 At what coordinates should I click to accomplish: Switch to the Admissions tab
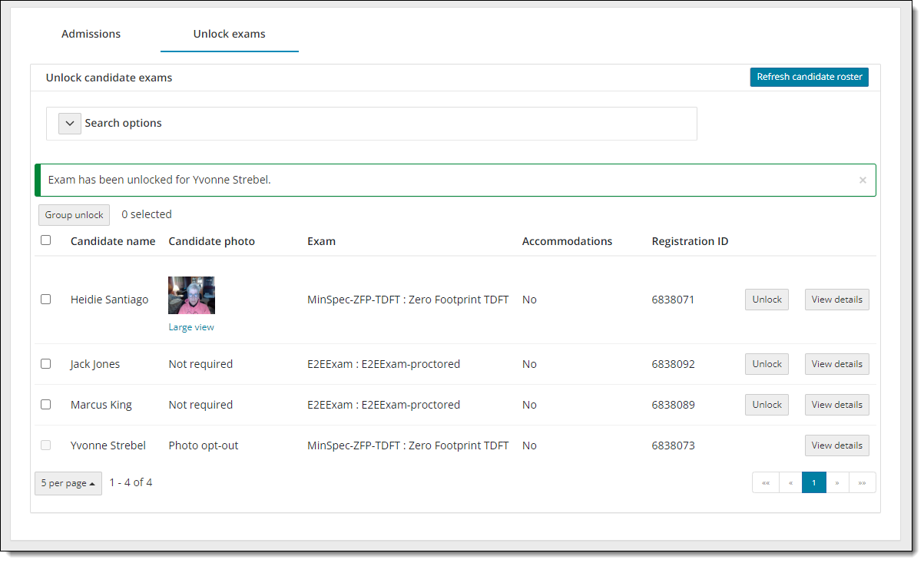pyautogui.click(x=91, y=34)
